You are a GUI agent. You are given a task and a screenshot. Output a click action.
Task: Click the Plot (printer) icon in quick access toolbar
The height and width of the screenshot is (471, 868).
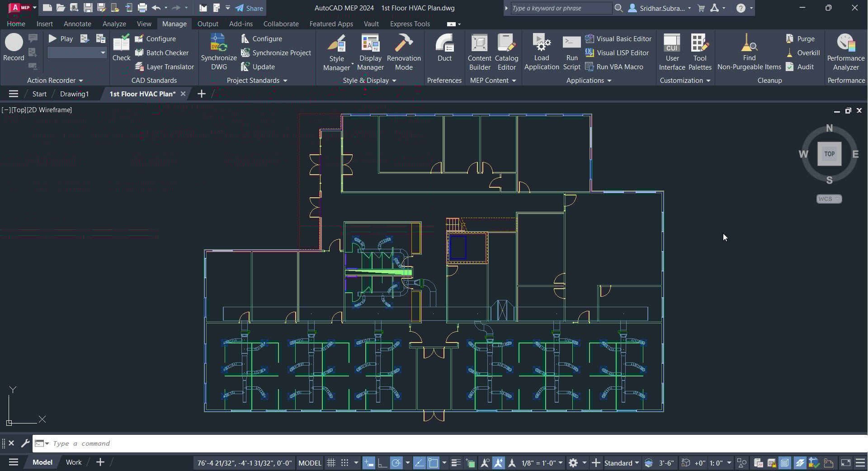tap(142, 8)
